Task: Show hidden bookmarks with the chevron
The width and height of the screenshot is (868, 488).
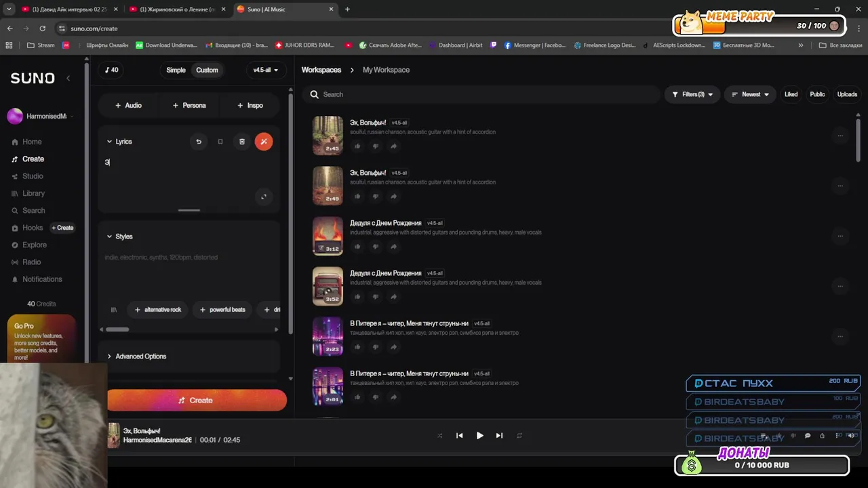Action: 801,45
